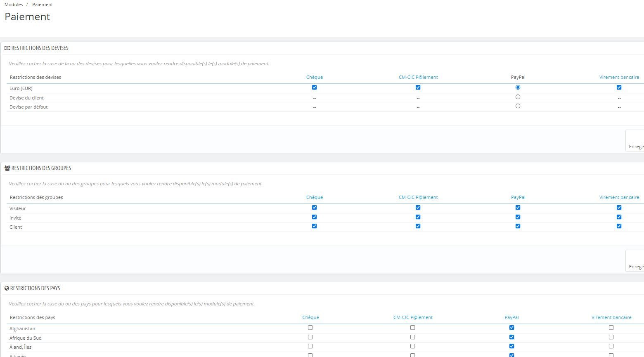The image size is (644, 357).
Task: Open PayPal link in pays table header
Action: tap(511, 317)
